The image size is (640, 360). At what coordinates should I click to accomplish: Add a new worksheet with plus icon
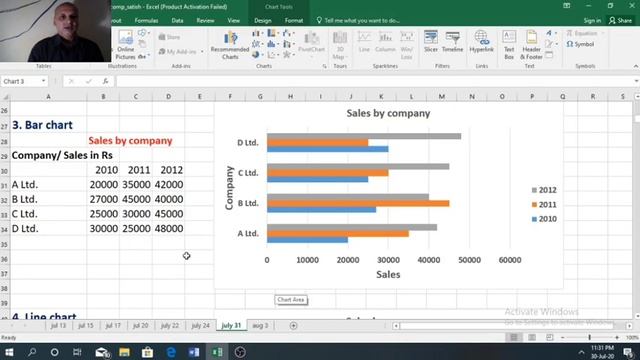(x=293, y=326)
